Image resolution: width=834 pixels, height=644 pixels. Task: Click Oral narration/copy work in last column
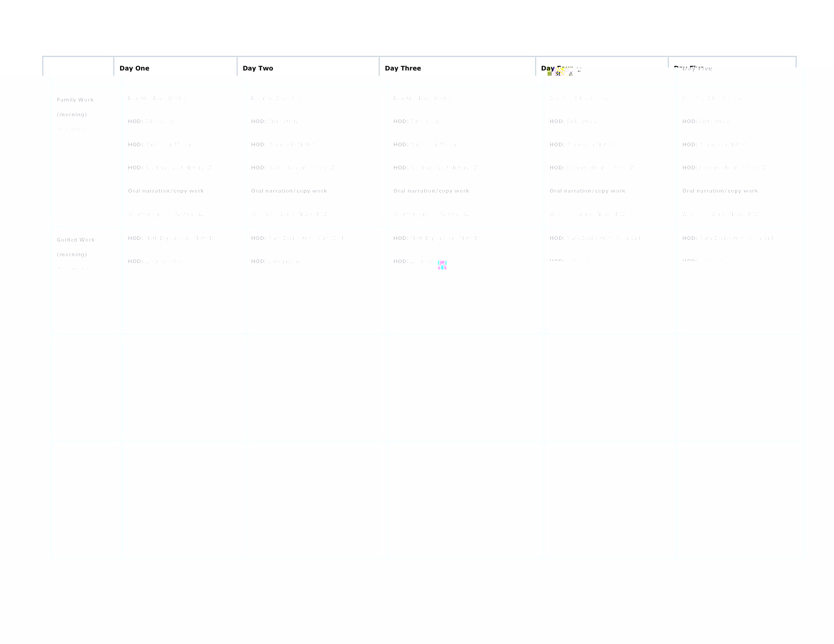point(720,191)
